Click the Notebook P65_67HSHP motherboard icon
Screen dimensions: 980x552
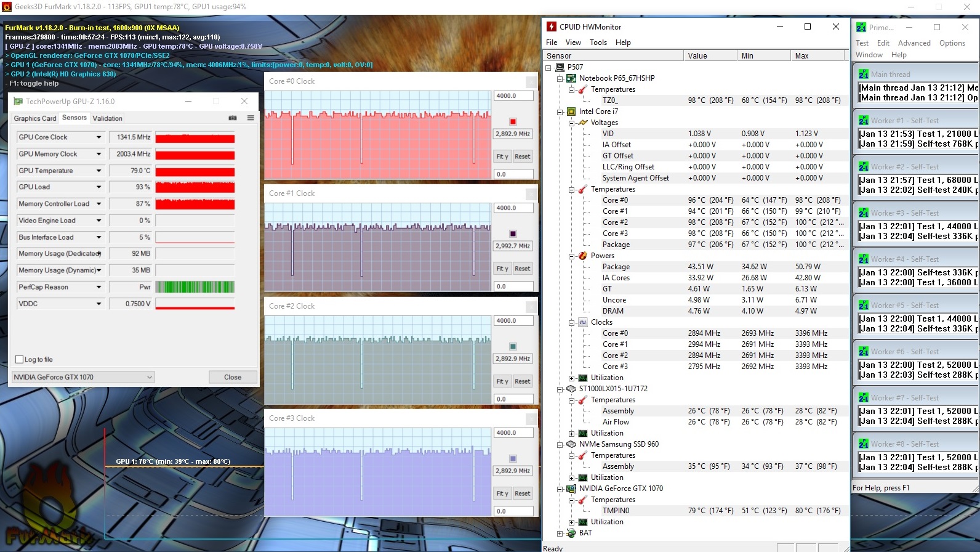click(x=571, y=78)
